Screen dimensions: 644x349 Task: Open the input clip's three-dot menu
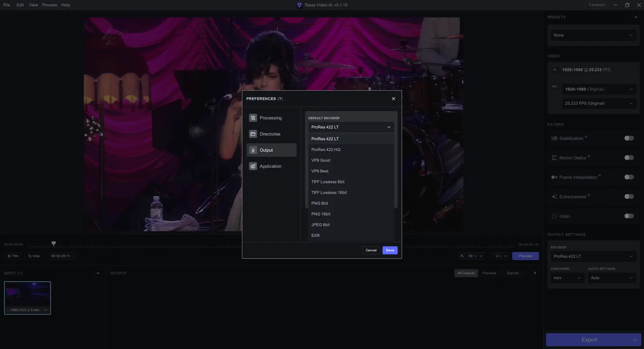pyautogui.click(x=46, y=310)
